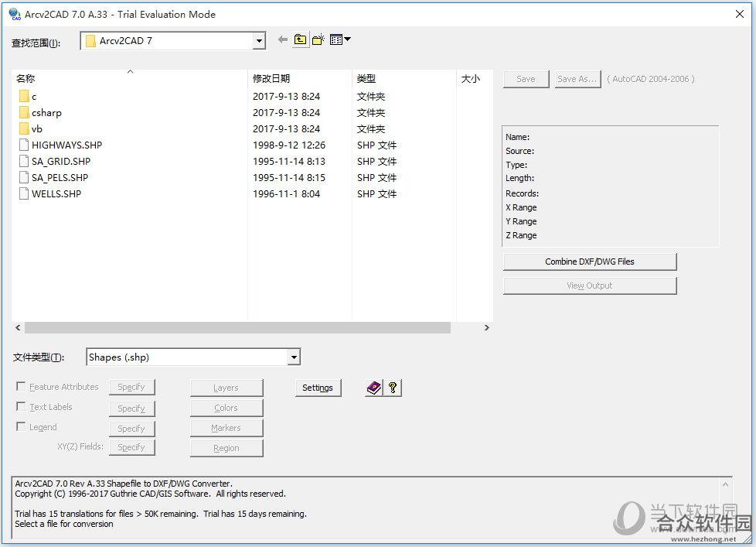Open the purple help book icon
Screen dimensions: 756x547
[x=374, y=388]
